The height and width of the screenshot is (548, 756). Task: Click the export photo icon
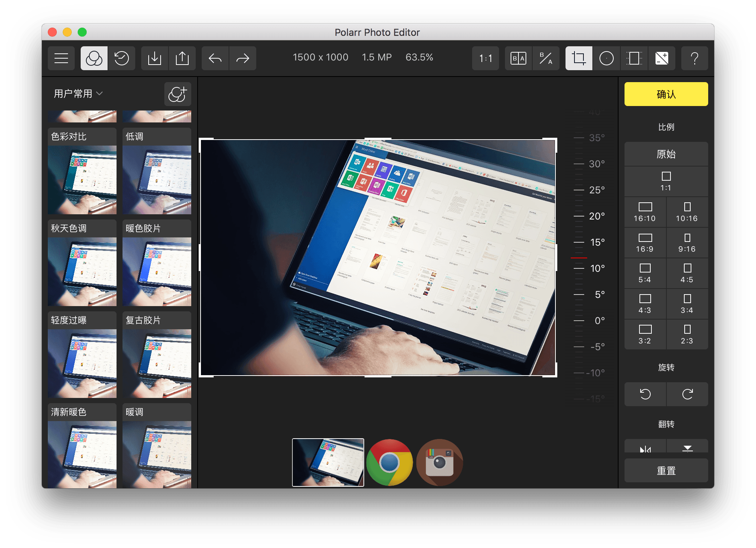tap(182, 58)
